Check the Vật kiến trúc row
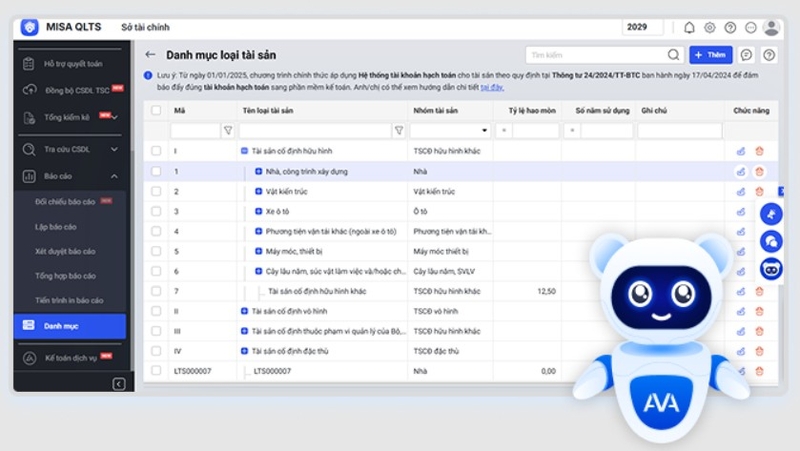 pos(156,191)
